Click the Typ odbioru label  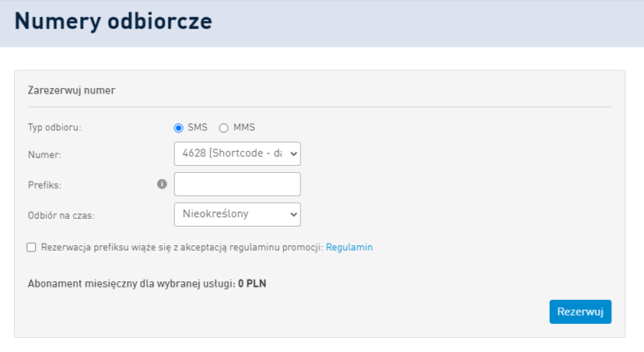55,127
